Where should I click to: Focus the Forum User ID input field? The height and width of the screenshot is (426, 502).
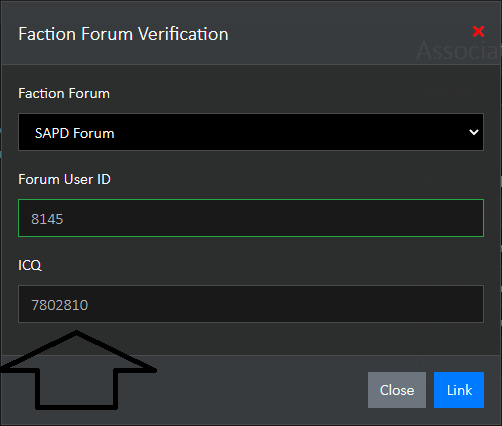(x=251, y=218)
